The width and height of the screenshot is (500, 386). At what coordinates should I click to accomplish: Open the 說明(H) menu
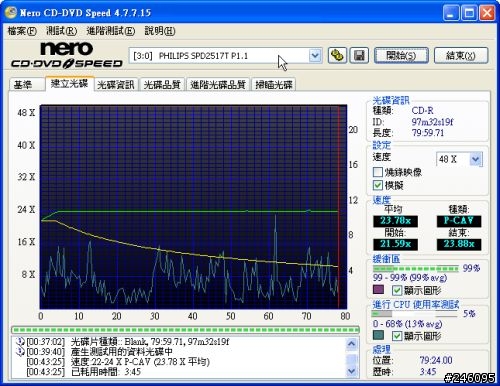click(160, 31)
